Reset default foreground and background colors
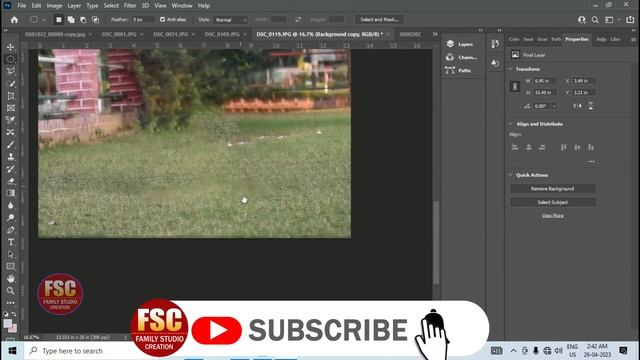This screenshot has width=640, height=360. [6, 314]
